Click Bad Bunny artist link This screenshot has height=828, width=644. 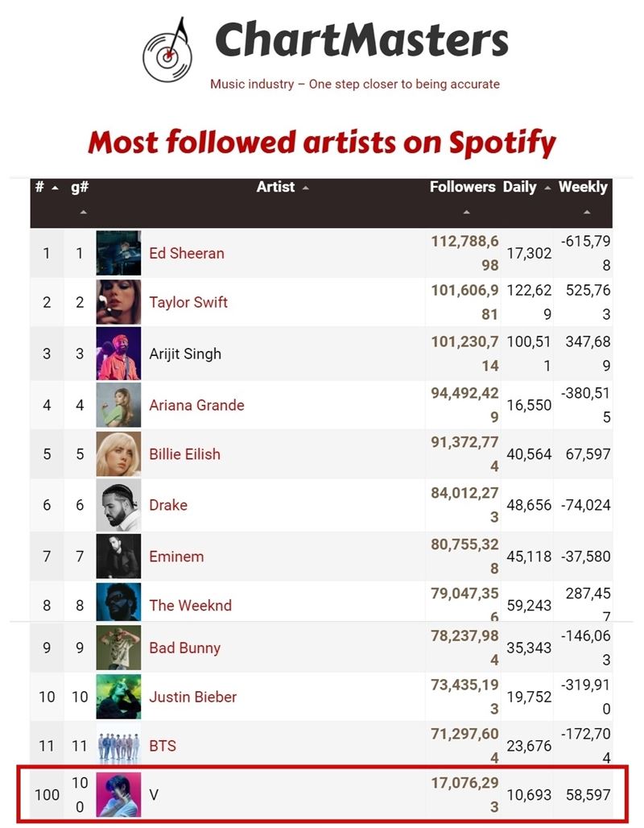click(184, 648)
